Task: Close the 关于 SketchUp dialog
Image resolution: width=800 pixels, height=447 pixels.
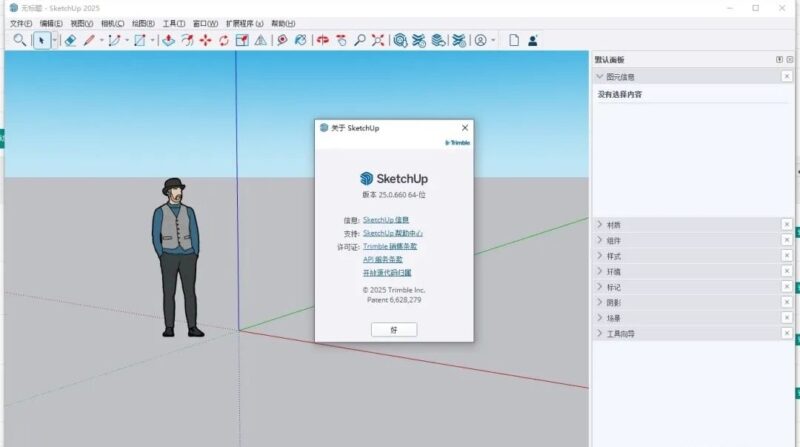Action: point(465,128)
